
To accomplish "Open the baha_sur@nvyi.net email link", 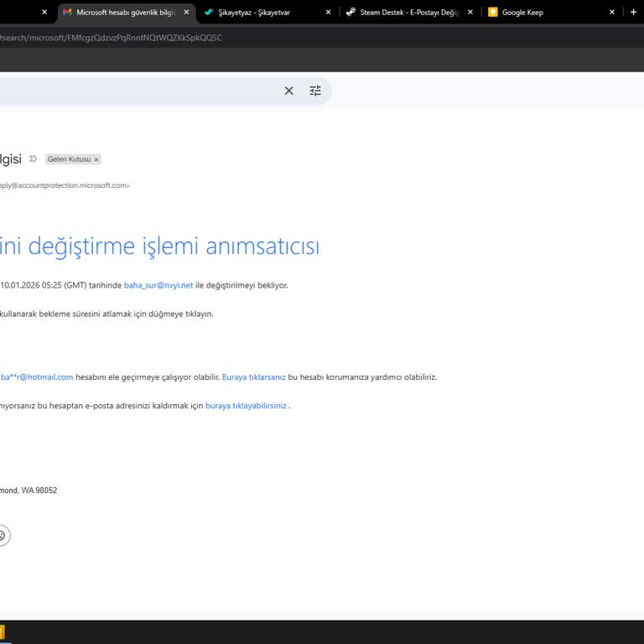I will pos(158,285).
